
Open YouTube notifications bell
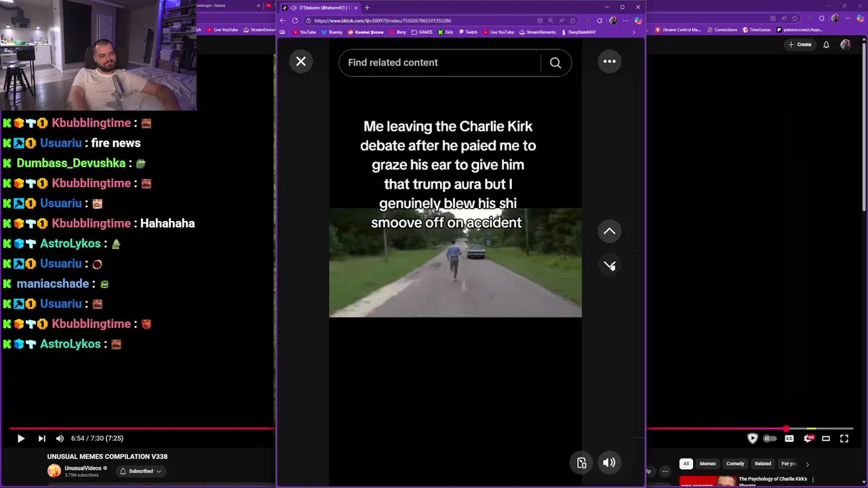pyautogui.click(x=826, y=45)
